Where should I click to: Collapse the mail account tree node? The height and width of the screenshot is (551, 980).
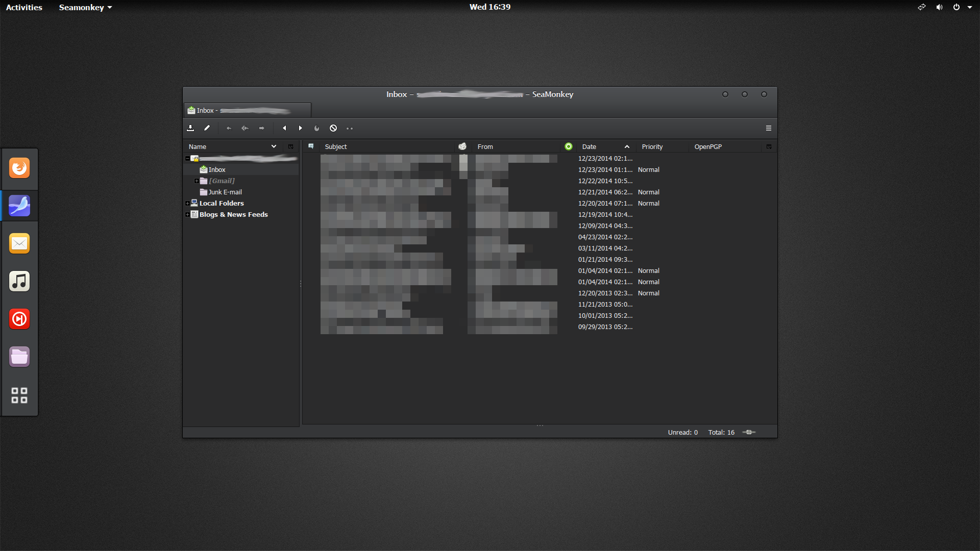point(187,158)
